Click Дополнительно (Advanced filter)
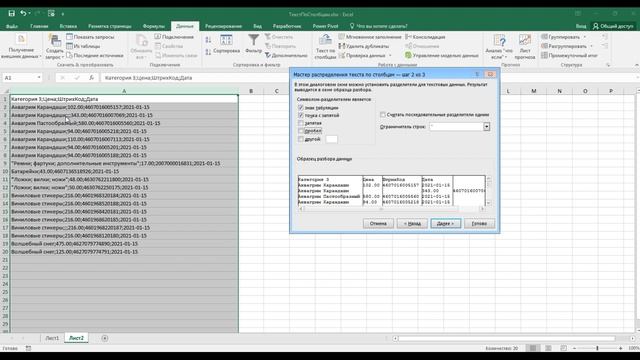 click(286, 55)
